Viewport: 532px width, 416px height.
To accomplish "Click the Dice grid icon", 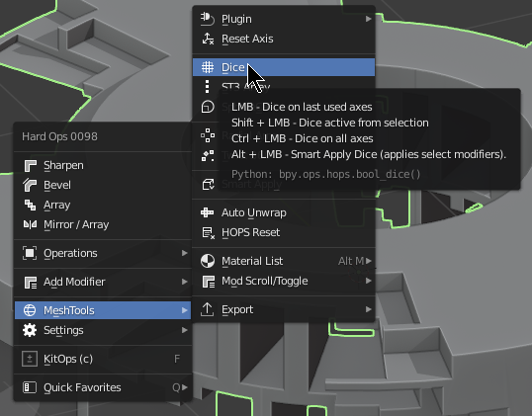I will [x=208, y=67].
